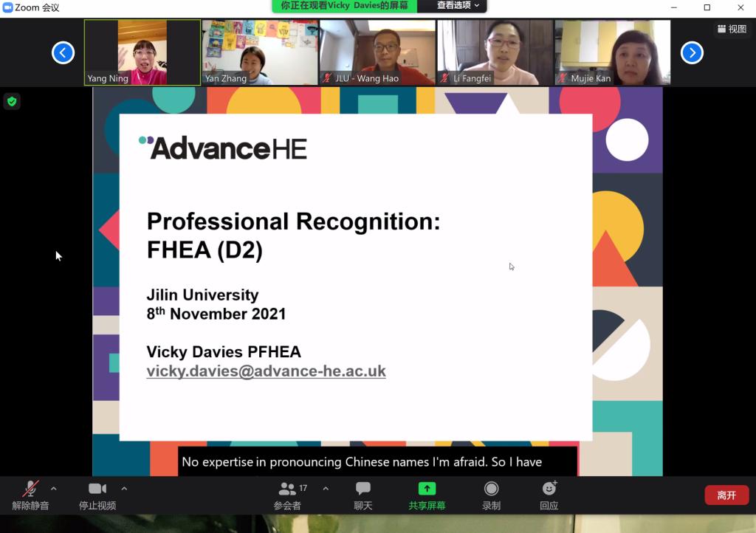Click the live caption subtitle text
756x533 pixels.
362,461
